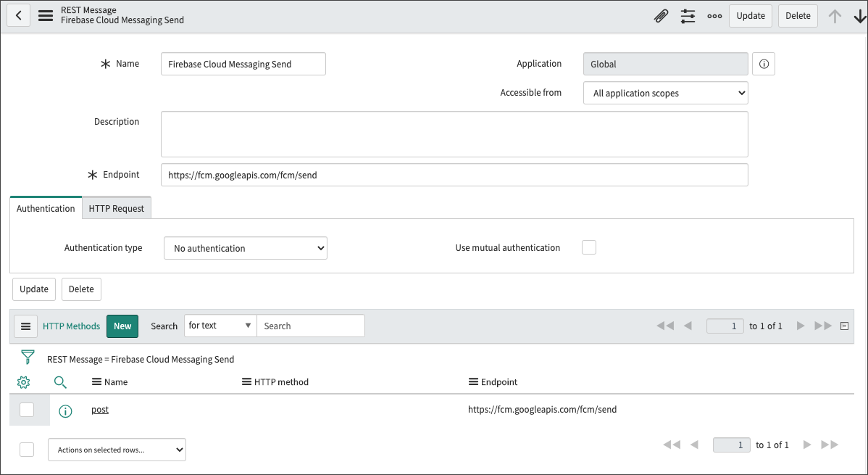Click the header Update button

[x=750, y=16]
